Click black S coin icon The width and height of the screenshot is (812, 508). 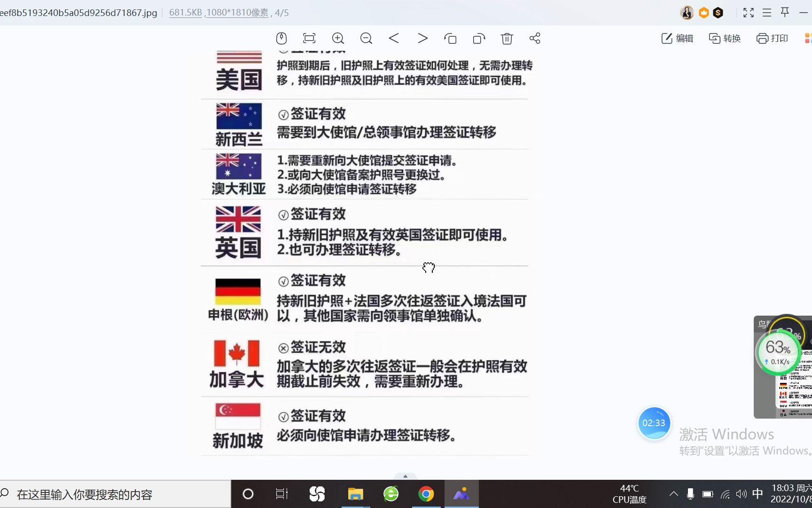point(718,13)
